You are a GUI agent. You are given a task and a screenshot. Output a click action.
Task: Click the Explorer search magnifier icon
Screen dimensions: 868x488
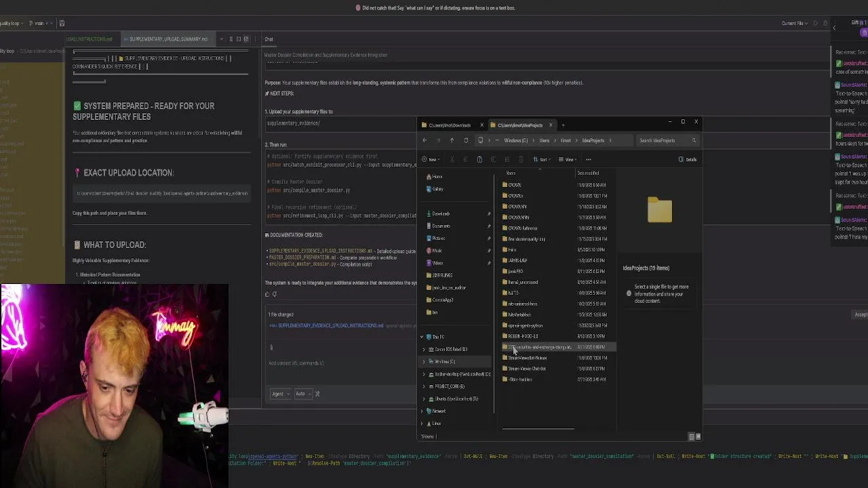(694, 140)
